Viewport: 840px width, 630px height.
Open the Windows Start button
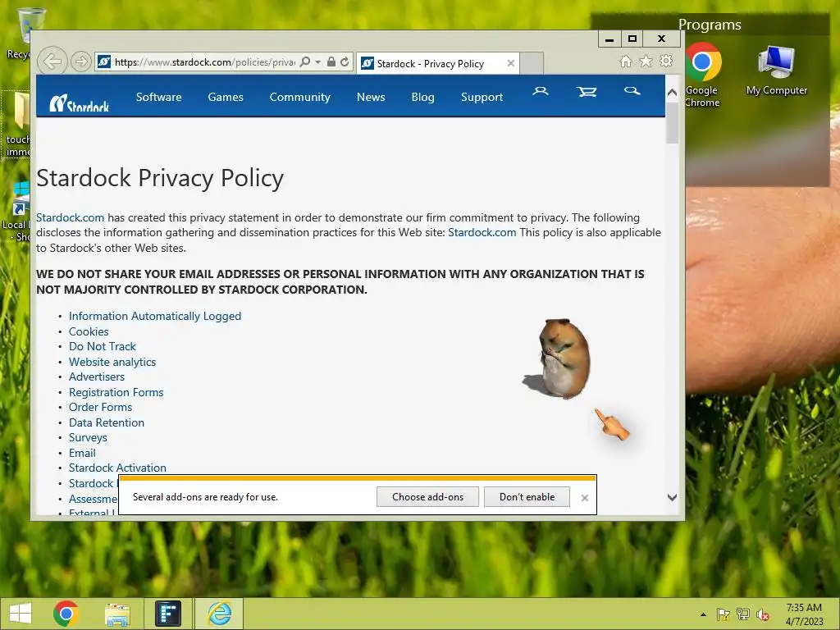coord(21,614)
